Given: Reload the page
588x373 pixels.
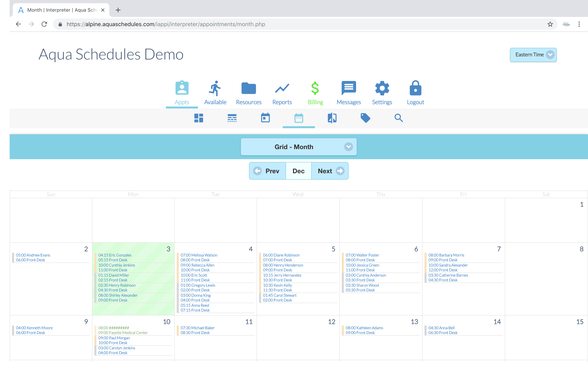Looking at the screenshot, I should tap(44, 24).
